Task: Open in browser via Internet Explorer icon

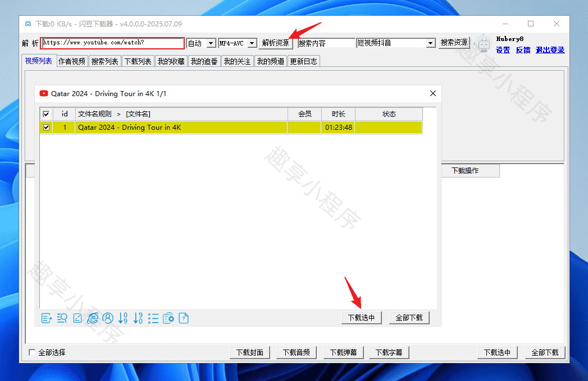Action: click(93, 318)
